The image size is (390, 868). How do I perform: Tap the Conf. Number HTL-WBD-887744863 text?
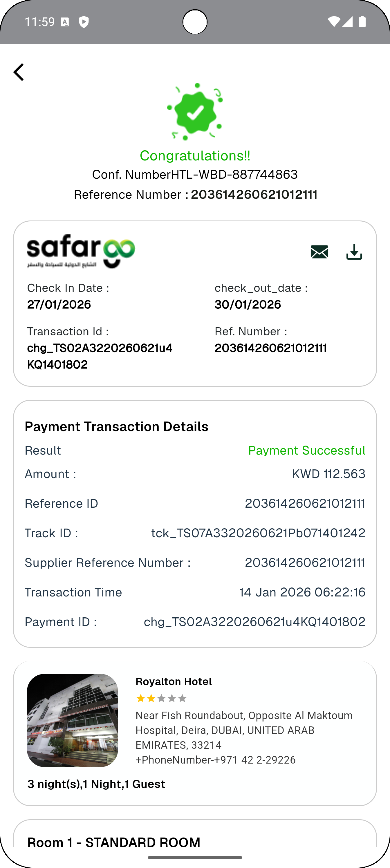(x=195, y=175)
